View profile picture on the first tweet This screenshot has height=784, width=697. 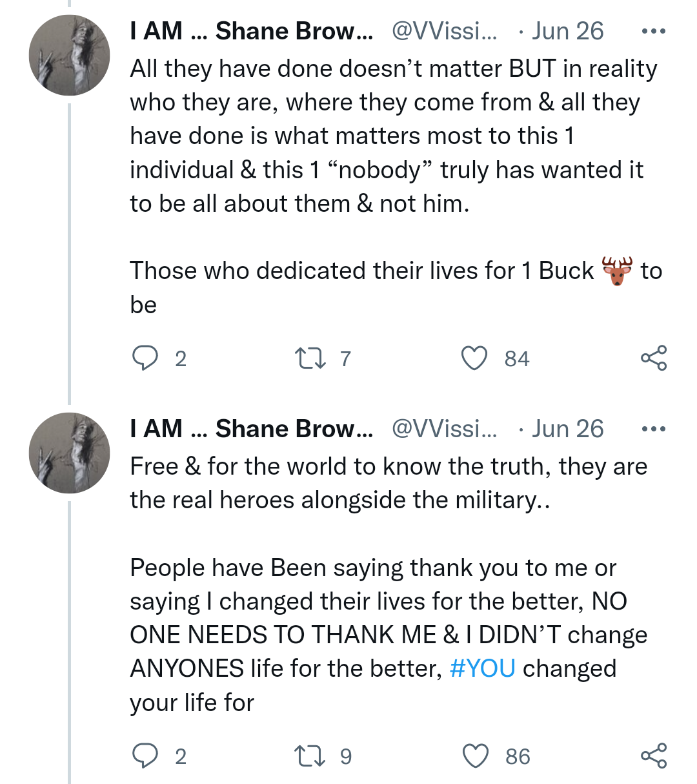click(69, 56)
